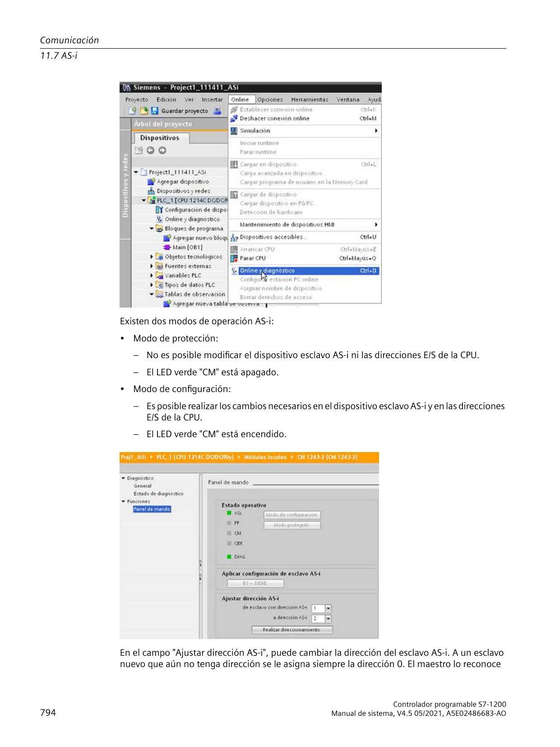Click the Configuración de dispositivos tree icon
This screenshot has height=747, width=560.
159,210
